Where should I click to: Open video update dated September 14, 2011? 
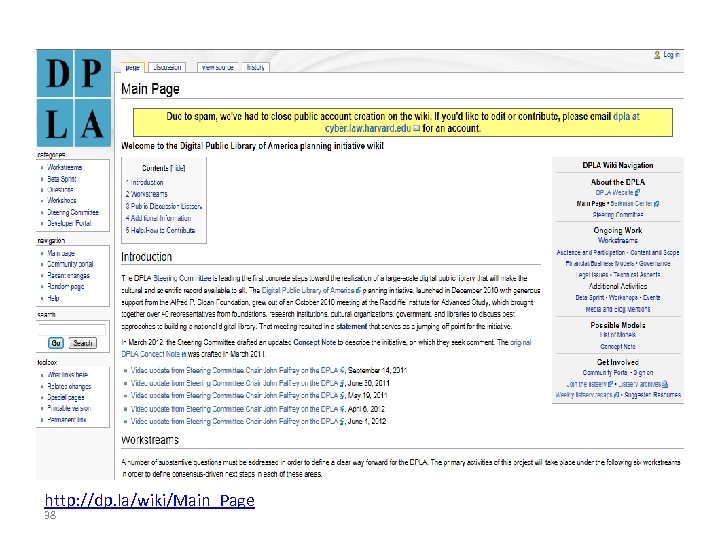[237, 370]
